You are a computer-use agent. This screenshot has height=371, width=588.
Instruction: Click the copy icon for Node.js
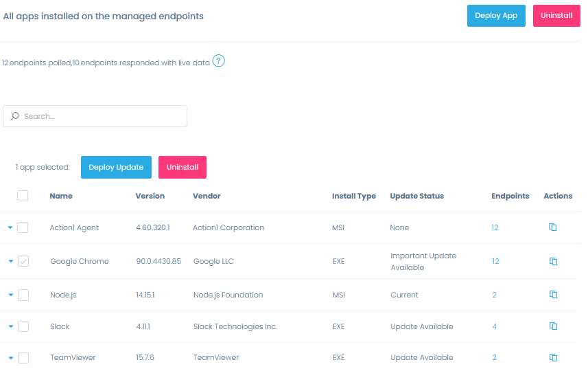click(554, 295)
